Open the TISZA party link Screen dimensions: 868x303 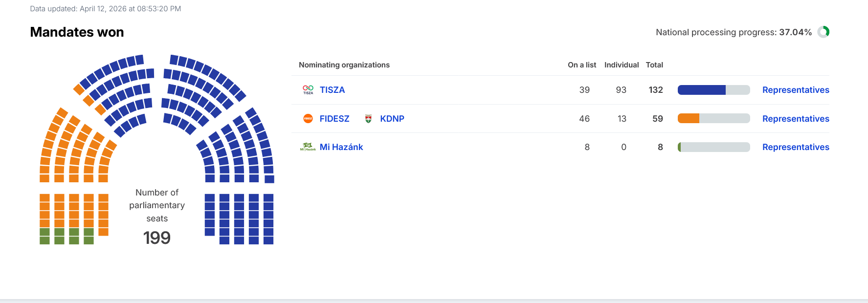[332, 90]
